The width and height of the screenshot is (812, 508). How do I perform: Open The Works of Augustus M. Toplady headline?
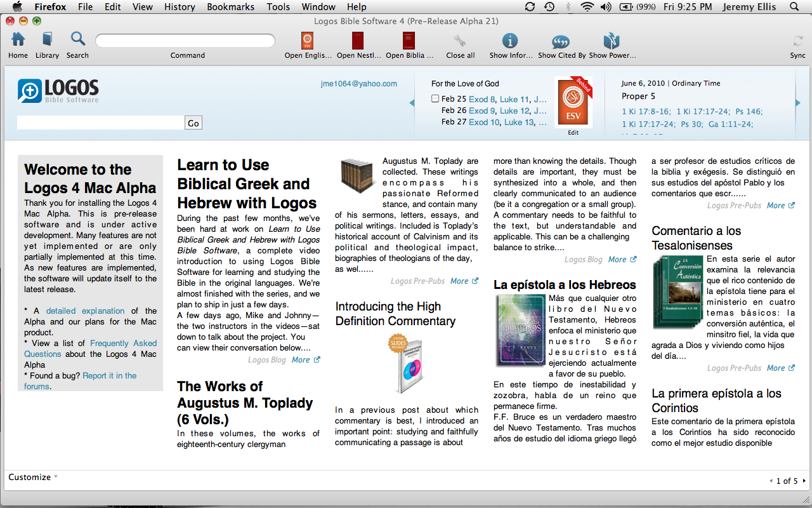[x=245, y=403]
